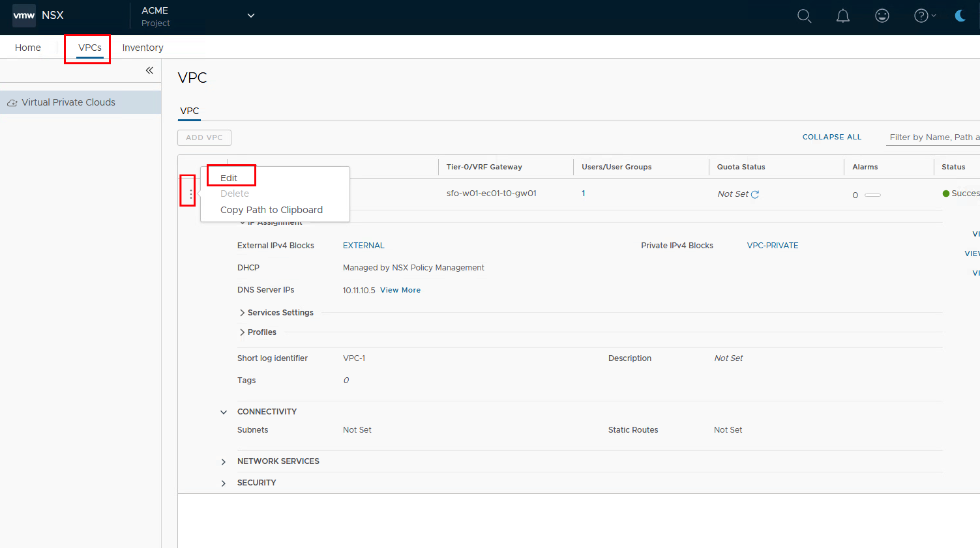Open the notifications bell
The height and width of the screenshot is (548, 980).
843,16
